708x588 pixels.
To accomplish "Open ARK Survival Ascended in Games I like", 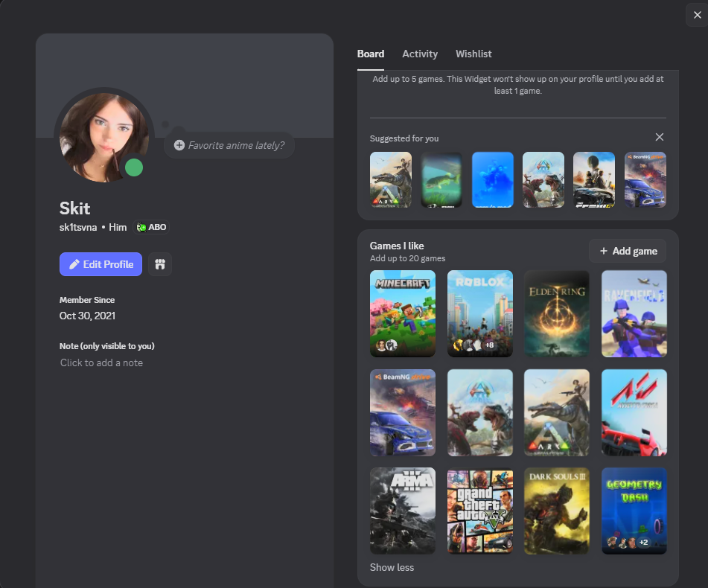I will click(x=480, y=412).
